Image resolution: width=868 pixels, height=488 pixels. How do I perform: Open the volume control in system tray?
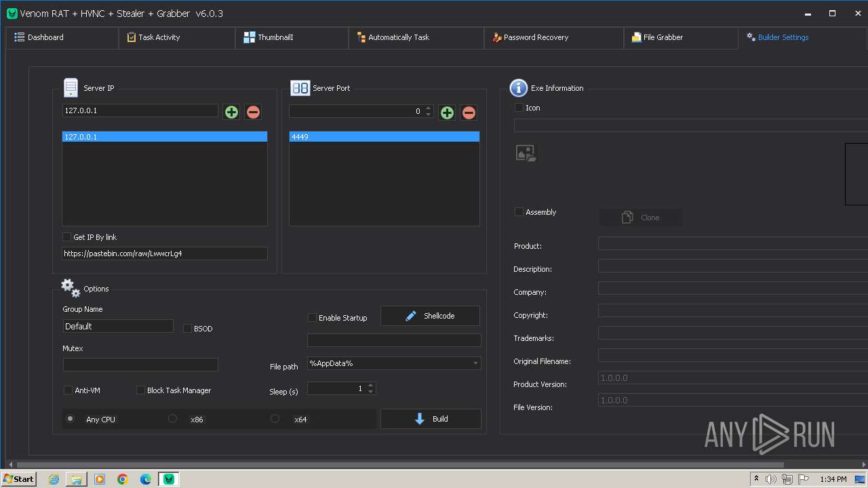click(x=771, y=479)
